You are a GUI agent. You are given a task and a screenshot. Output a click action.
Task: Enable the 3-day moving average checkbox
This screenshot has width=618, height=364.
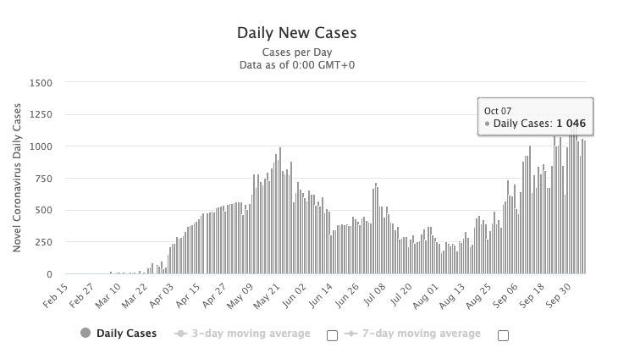click(x=332, y=335)
